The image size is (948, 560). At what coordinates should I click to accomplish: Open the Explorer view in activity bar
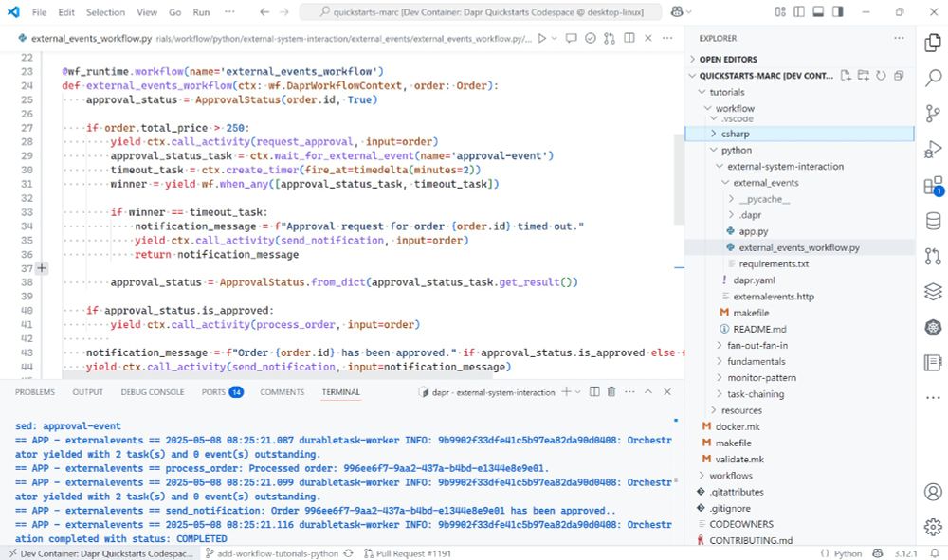click(933, 43)
